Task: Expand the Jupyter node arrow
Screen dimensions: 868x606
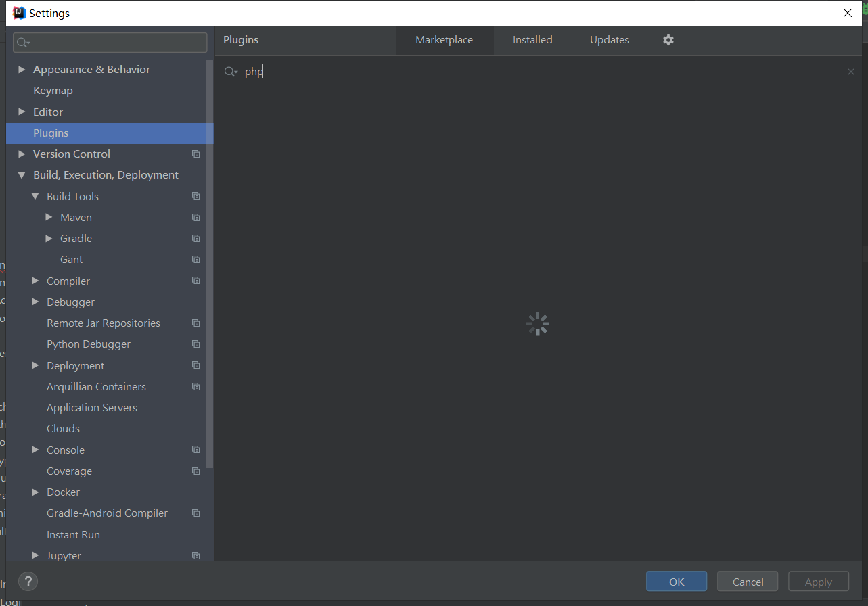Action: (35, 556)
